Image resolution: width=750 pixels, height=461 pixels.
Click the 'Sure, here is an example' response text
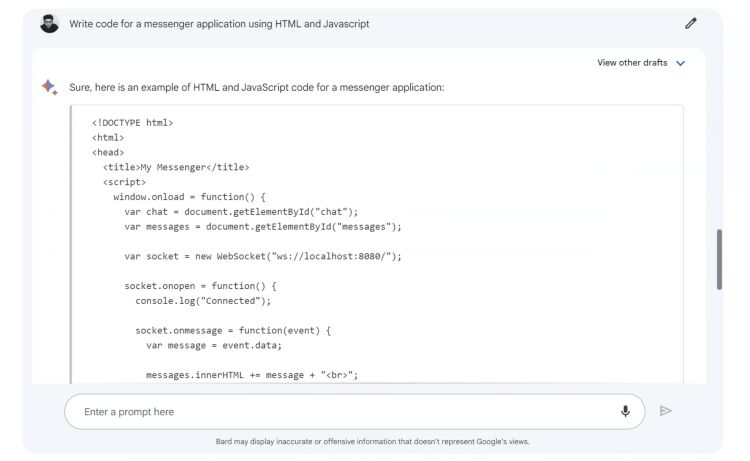[x=256, y=87]
